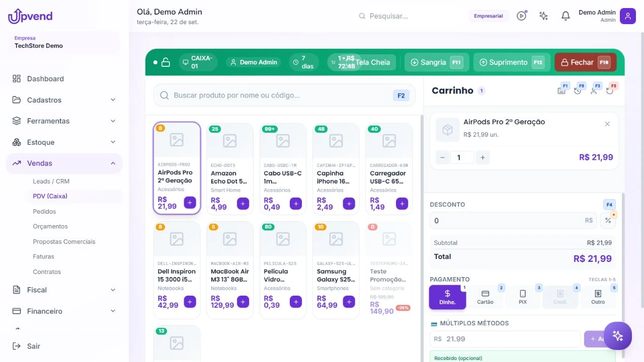Image resolution: width=644 pixels, height=362 pixels.
Task: Expand the Financeiro menu
Action: [64, 311]
